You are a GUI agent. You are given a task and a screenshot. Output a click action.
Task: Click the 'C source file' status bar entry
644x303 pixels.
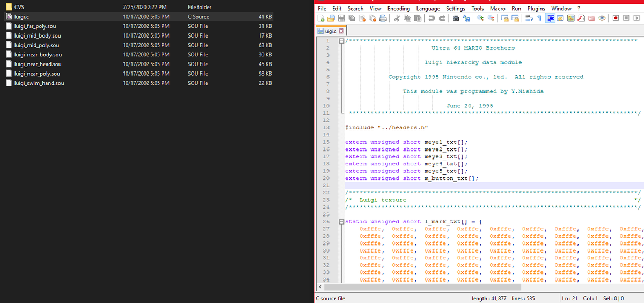(x=331, y=299)
